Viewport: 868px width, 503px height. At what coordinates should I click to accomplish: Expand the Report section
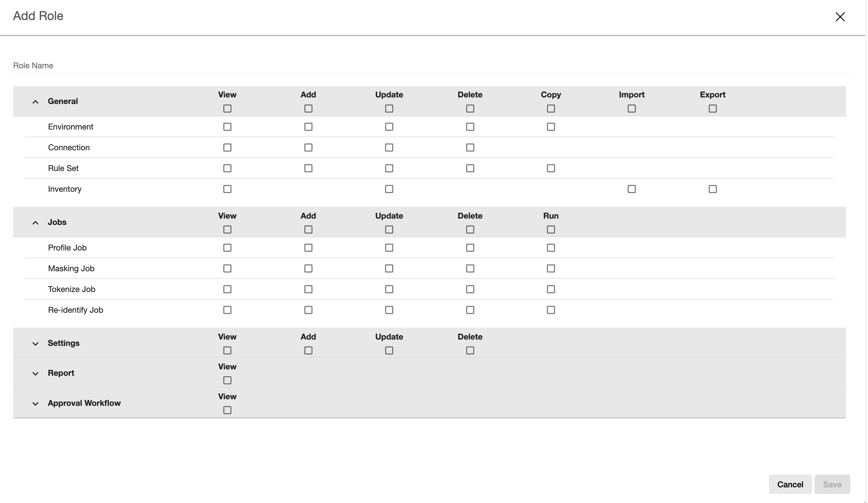tap(35, 373)
